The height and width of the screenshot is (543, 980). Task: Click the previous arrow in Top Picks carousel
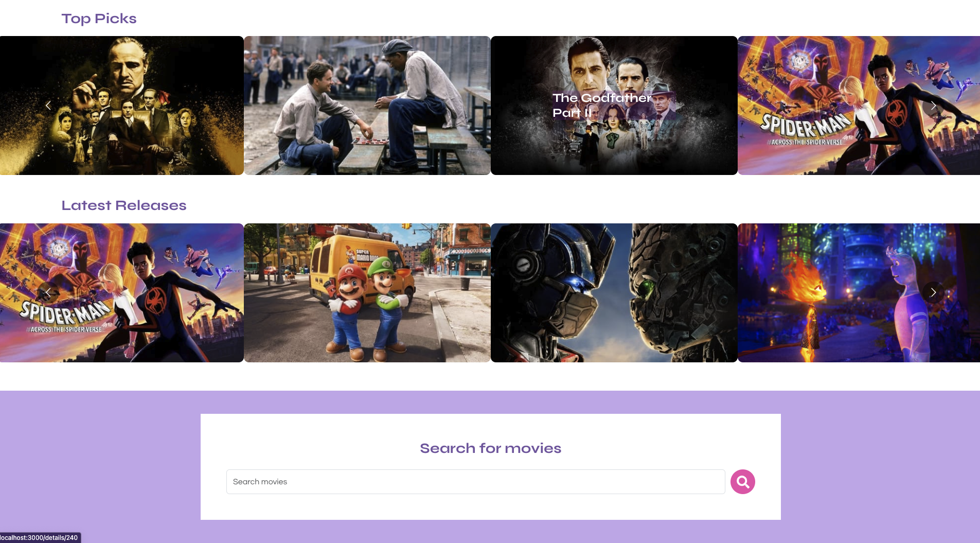pyautogui.click(x=48, y=106)
